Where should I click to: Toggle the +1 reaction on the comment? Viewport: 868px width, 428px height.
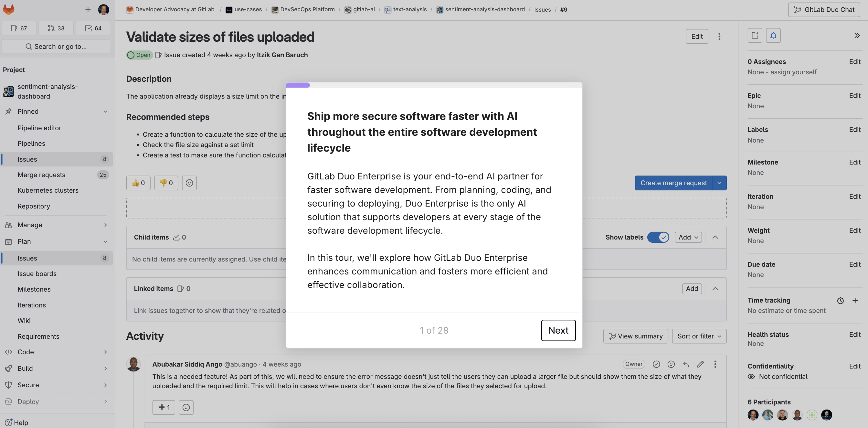point(164,407)
